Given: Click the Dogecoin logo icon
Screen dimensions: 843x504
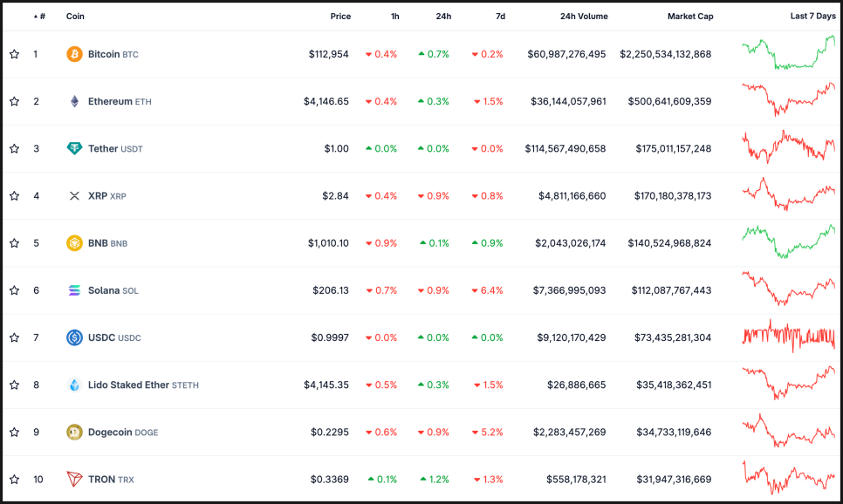Looking at the screenshot, I should click(x=74, y=432).
